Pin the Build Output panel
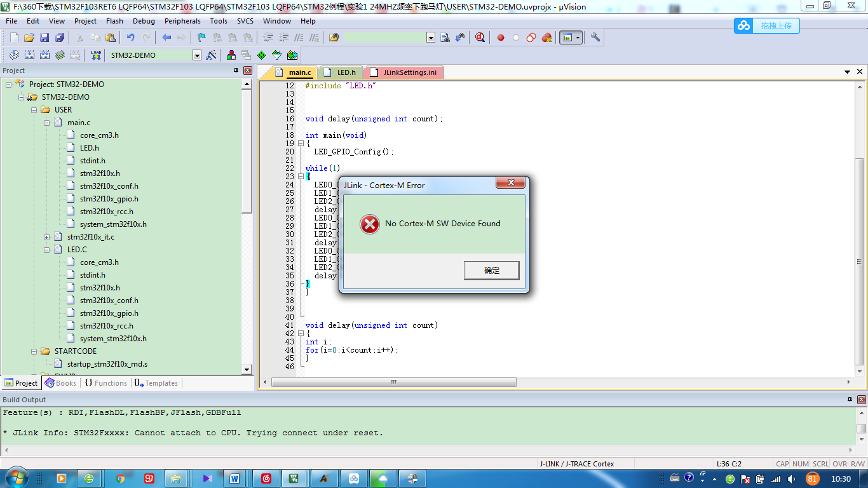868x488 pixels. (850, 400)
